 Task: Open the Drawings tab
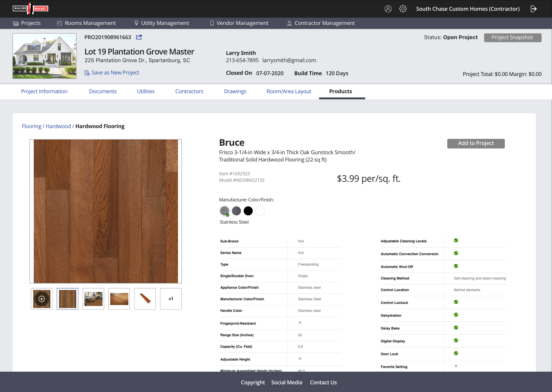tap(235, 91)
